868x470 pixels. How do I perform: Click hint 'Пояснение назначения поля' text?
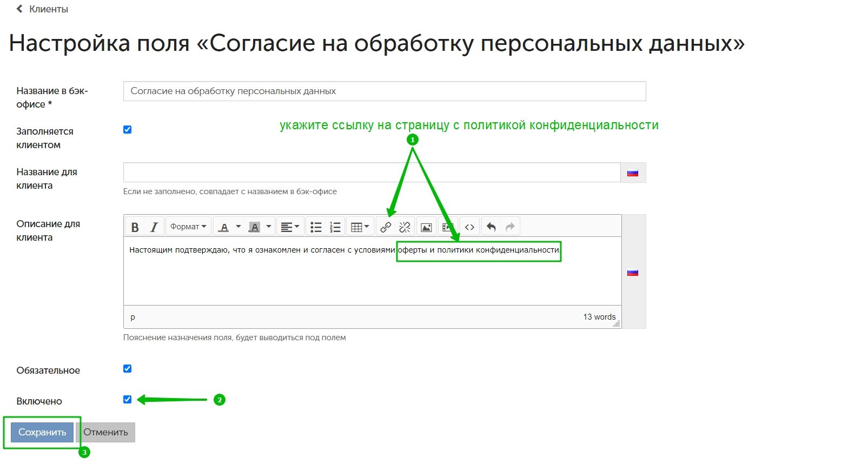click(235, 337)
